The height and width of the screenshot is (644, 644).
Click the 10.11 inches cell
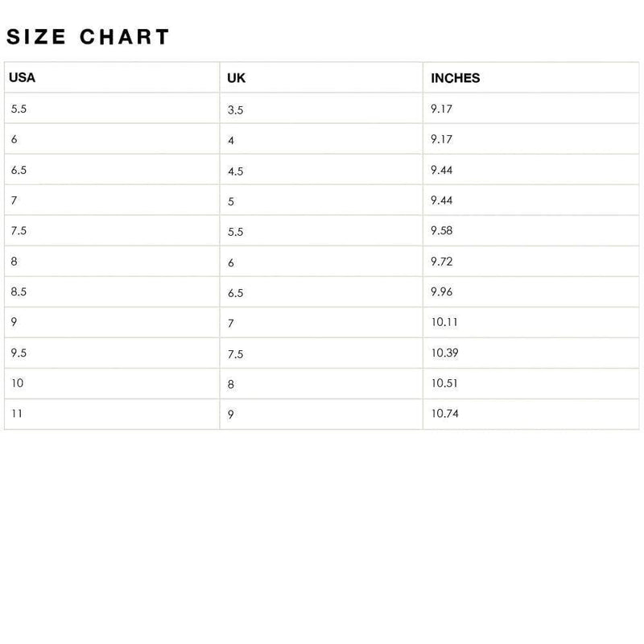pos(531,323)
